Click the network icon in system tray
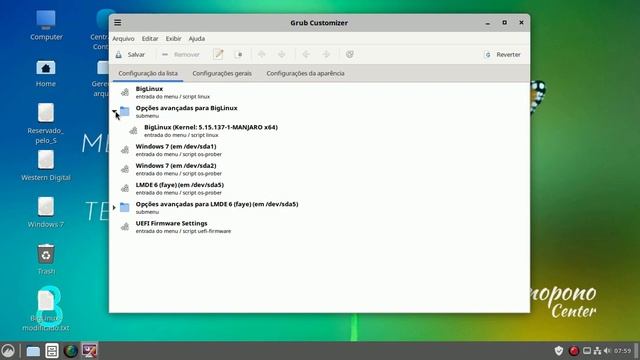 pos(598,351)
